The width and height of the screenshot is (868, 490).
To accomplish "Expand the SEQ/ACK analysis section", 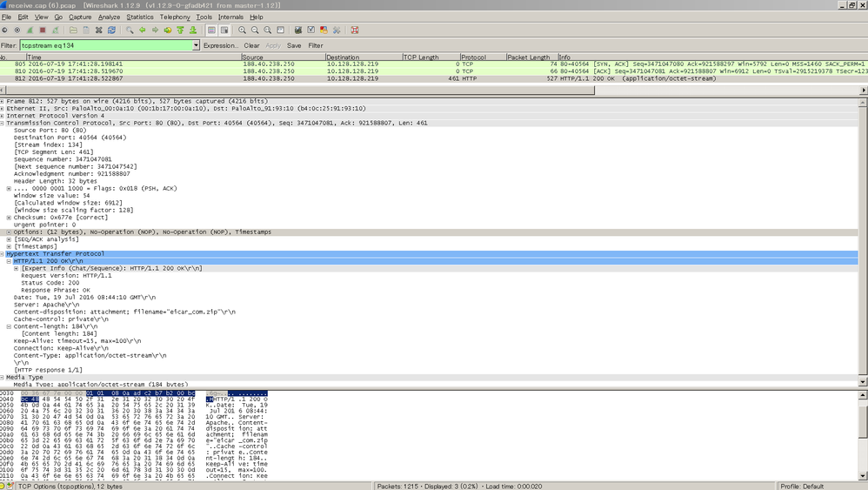I will (x=10, y=239).
